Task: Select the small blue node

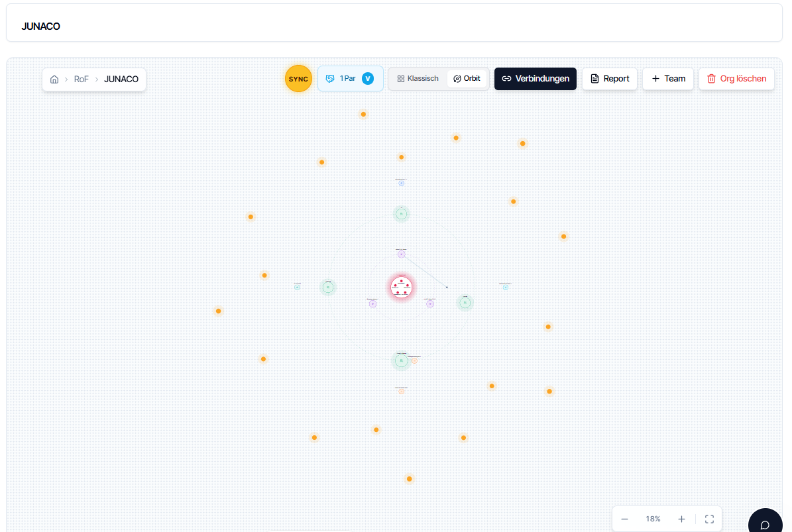Action: [402, 184]
